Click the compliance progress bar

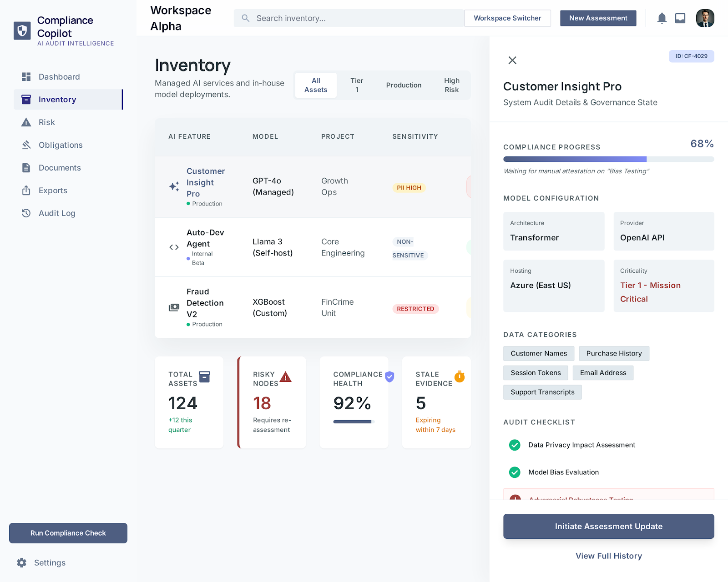click(x=608, y=159)
